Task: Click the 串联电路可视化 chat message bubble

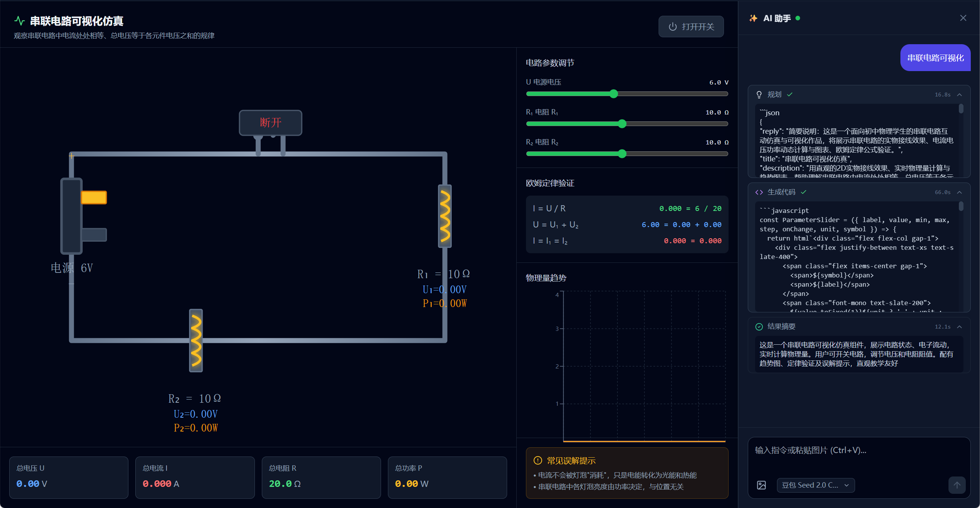Action: (935, 58)
